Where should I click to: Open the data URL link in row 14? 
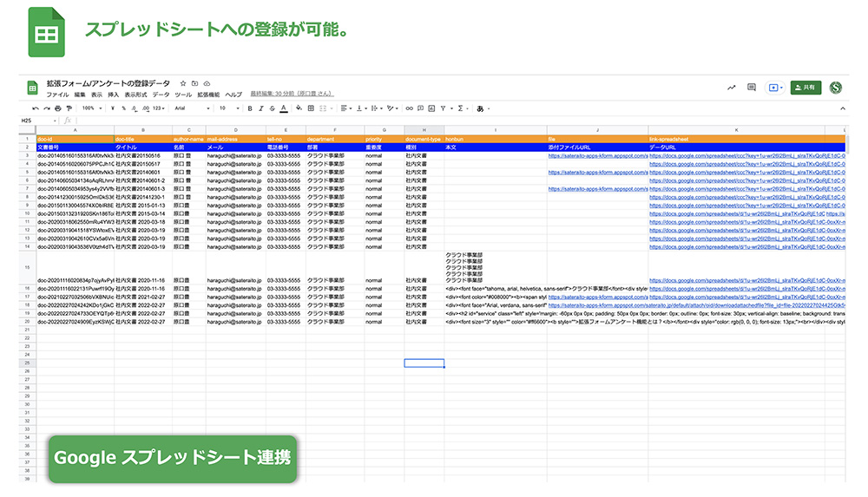tap(747, 247)
